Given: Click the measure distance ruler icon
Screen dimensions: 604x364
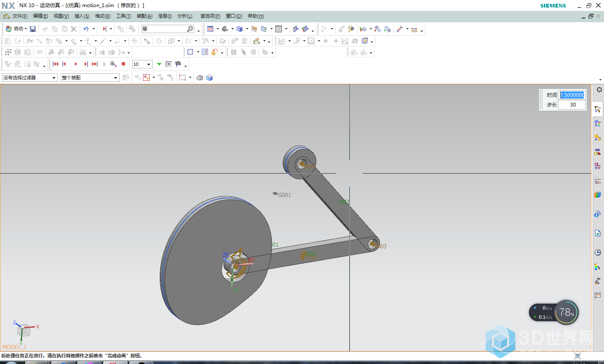Looking at the screenshot, I should point(414,29).
